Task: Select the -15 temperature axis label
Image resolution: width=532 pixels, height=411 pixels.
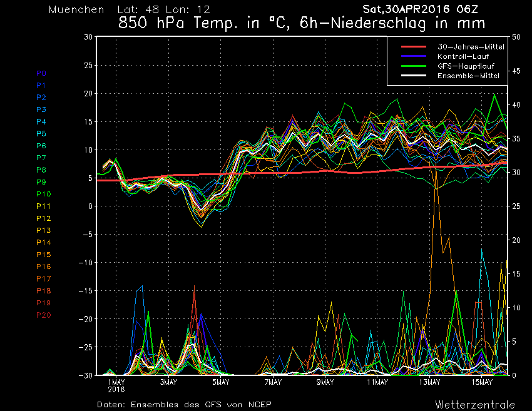Action: [x=86, y=291]
